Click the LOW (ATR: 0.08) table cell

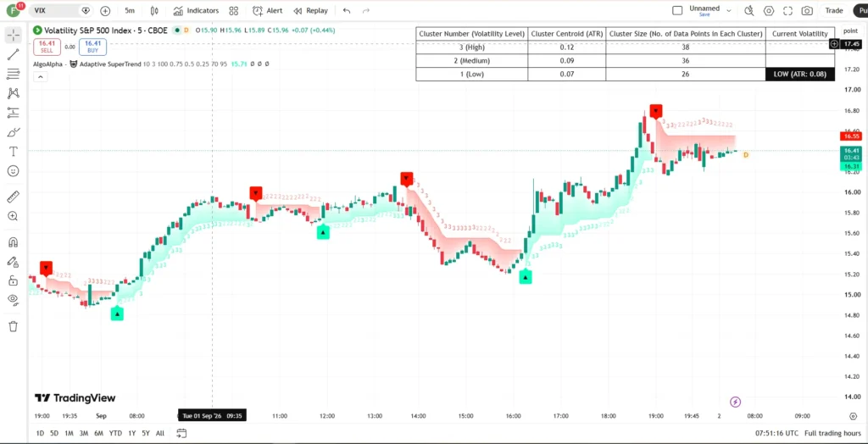coord(800,74)
